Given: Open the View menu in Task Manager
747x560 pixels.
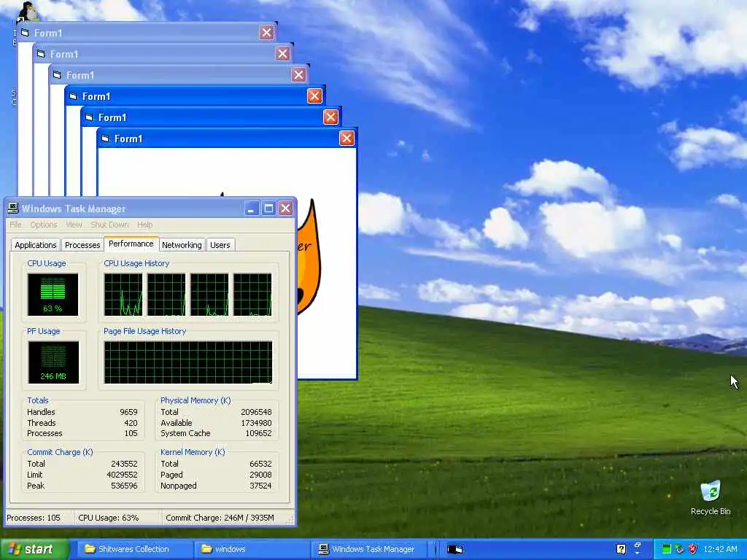Looking at the screenshot, I should point(74,225).
